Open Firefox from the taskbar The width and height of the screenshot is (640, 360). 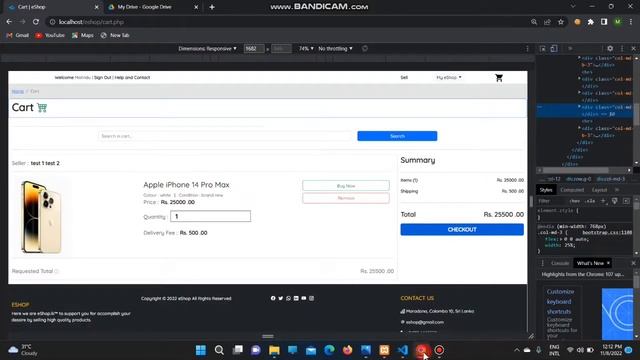[347, 350]
